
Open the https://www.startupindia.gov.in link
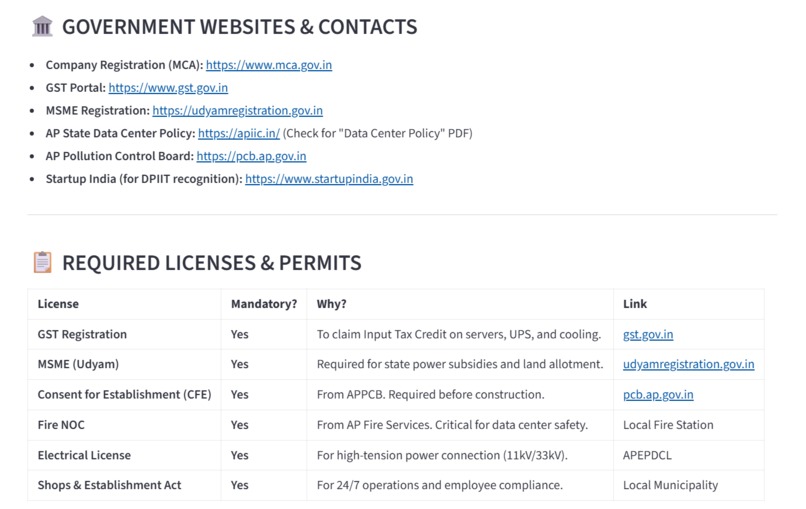[329, 179]
